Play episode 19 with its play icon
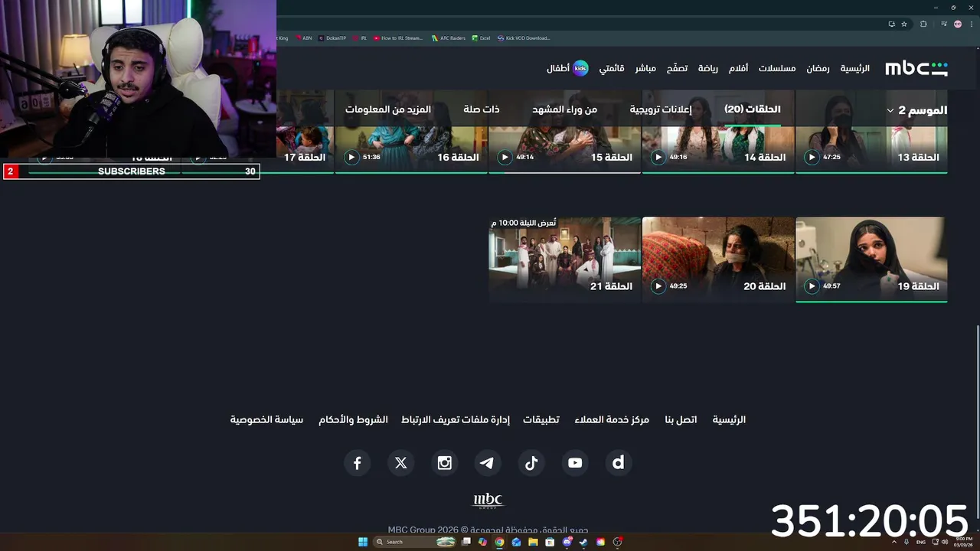980x551 pixels. 812,286
